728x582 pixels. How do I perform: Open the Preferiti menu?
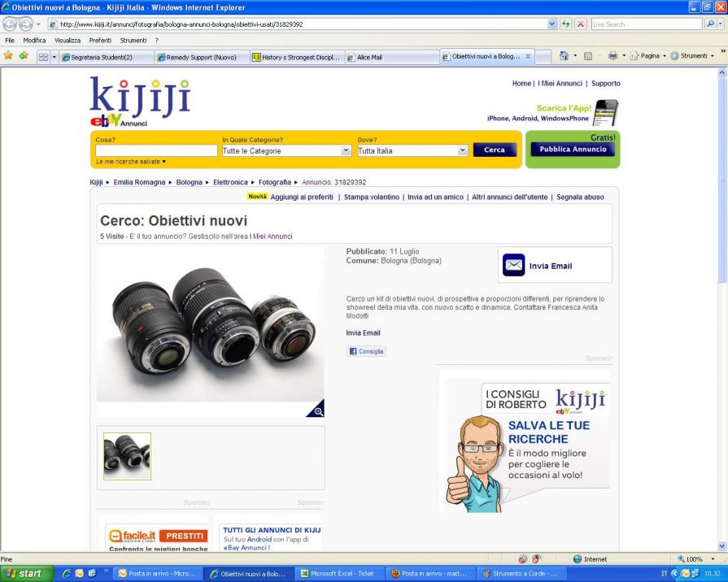pyautogui.click(x=100, y=40)
